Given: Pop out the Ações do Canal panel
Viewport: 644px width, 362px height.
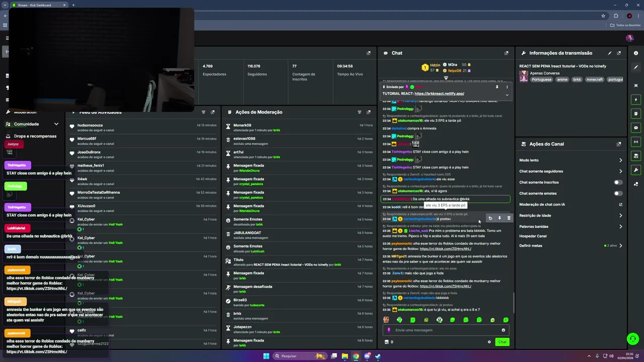Looking at the screenshot, I should (x=619, y=144).
